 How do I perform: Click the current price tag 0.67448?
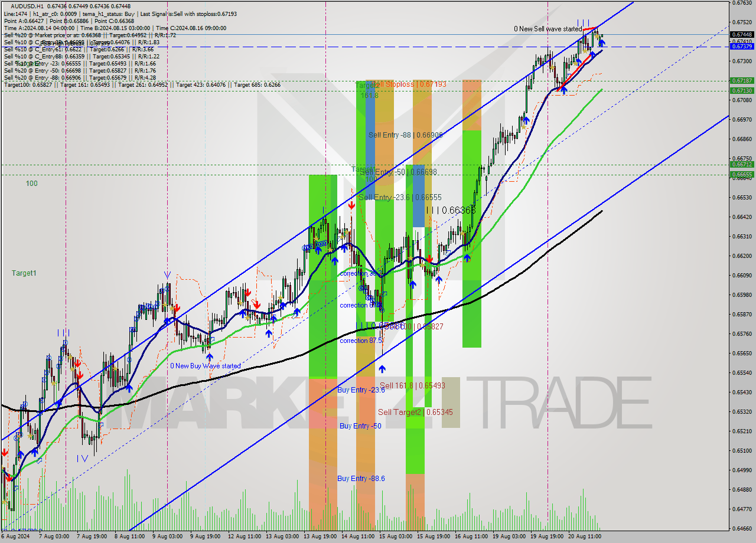742,34
